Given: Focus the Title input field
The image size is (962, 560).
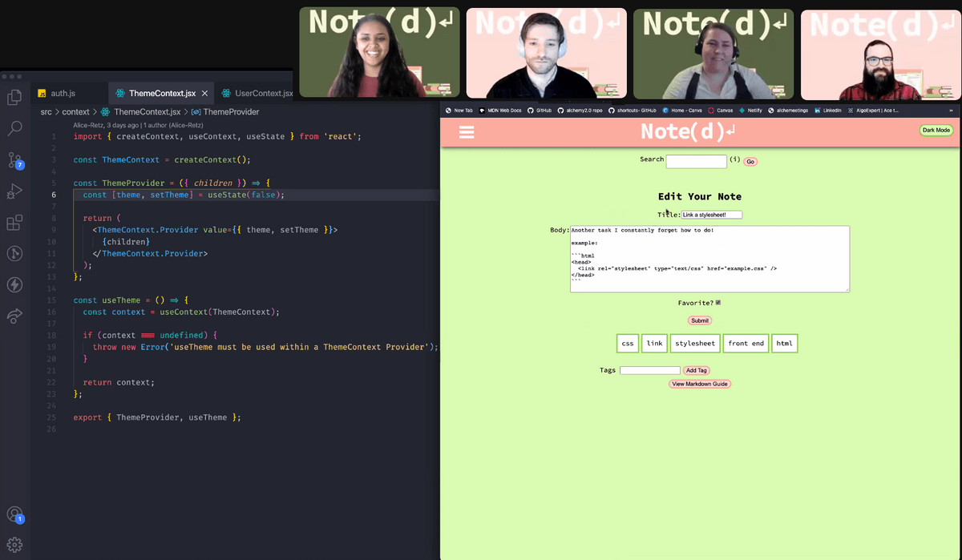Looking at the screenshot, I should pos(712,215).
